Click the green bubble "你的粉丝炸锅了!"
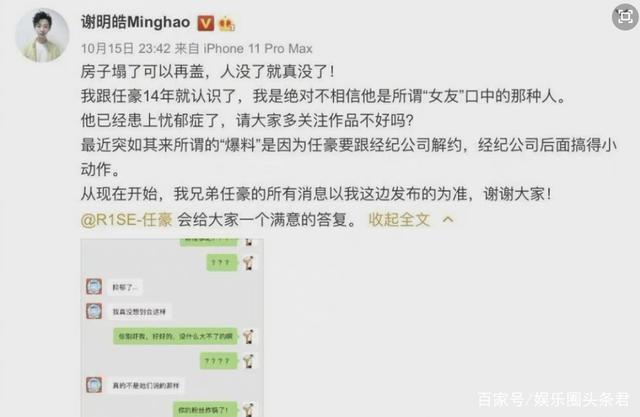Viewport: 640px width, 417px height. [x=205, y=409]
